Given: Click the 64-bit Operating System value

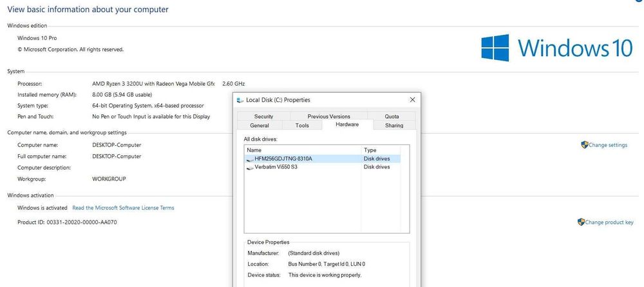Looking at the screenshot, I should [x=148, y=106].
